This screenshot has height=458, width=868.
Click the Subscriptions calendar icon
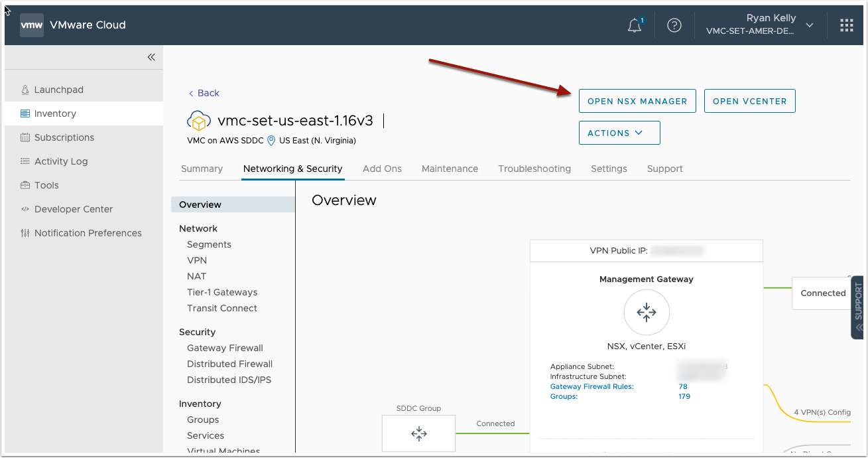coord(25,137)
